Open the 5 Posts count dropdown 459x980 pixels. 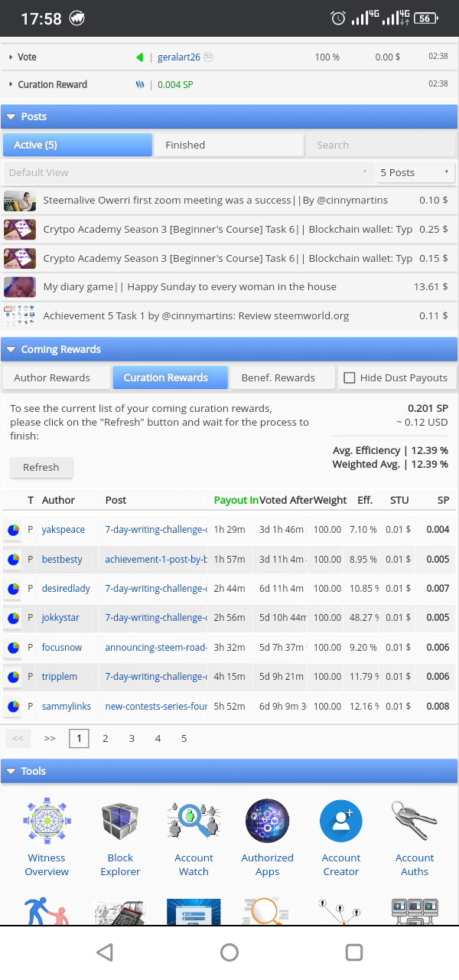(x=415, y=172)
